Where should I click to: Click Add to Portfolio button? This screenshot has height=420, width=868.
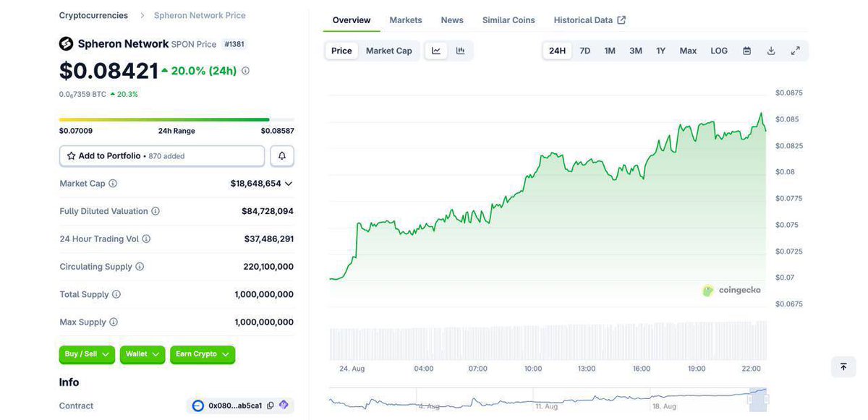click(162, 156)
